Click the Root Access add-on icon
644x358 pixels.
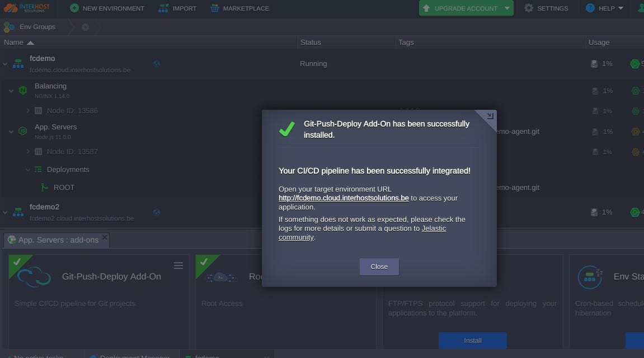(221, 277)
